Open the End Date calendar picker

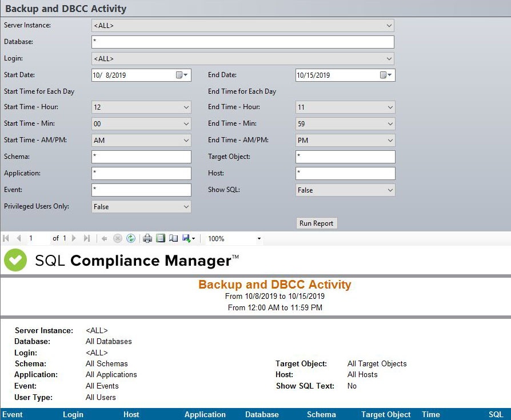point(386,75)
